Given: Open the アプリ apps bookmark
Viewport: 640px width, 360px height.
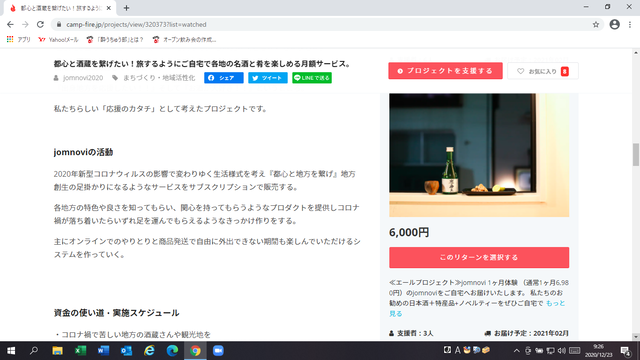Looking at the screenshot, I should (19, 40).
